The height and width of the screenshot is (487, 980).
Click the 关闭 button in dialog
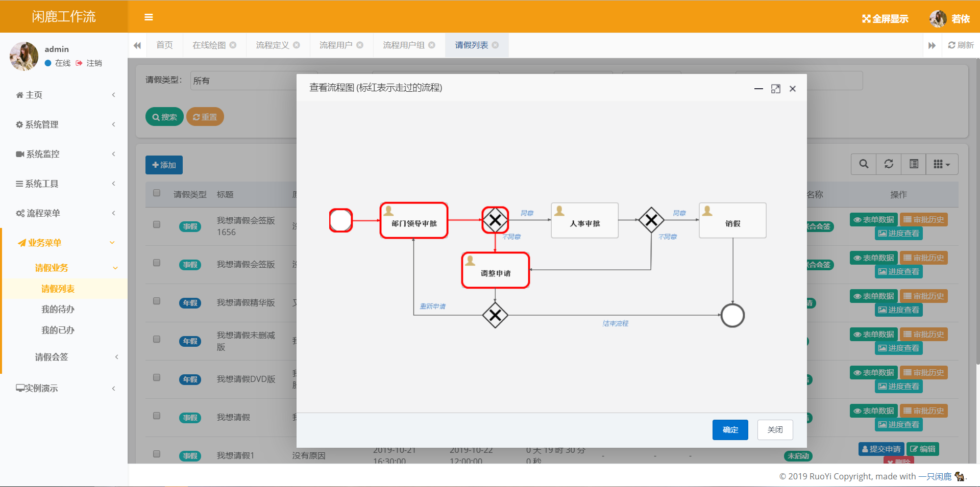click(775, 430)
